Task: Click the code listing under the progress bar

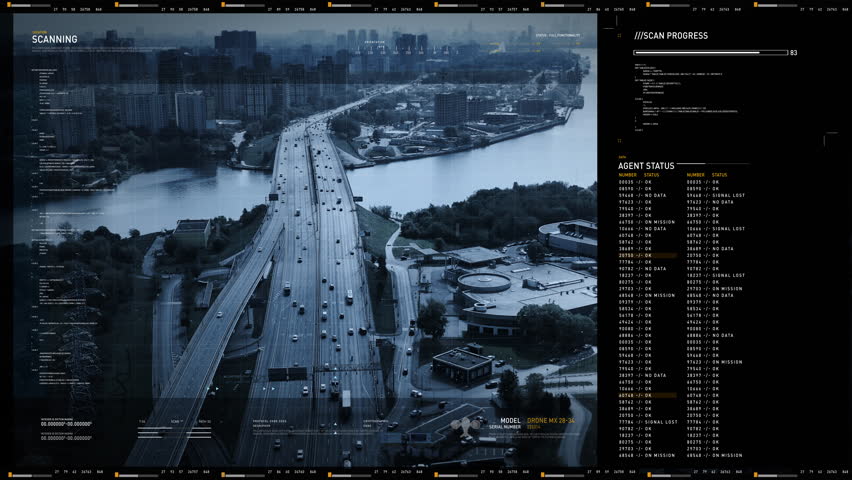Action: (x=686, y=98)
